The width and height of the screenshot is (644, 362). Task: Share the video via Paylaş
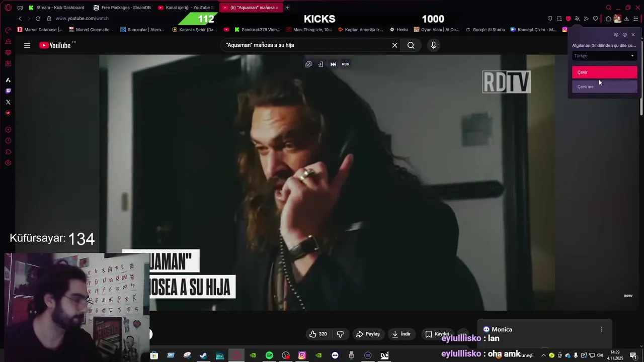click(368, 334)
